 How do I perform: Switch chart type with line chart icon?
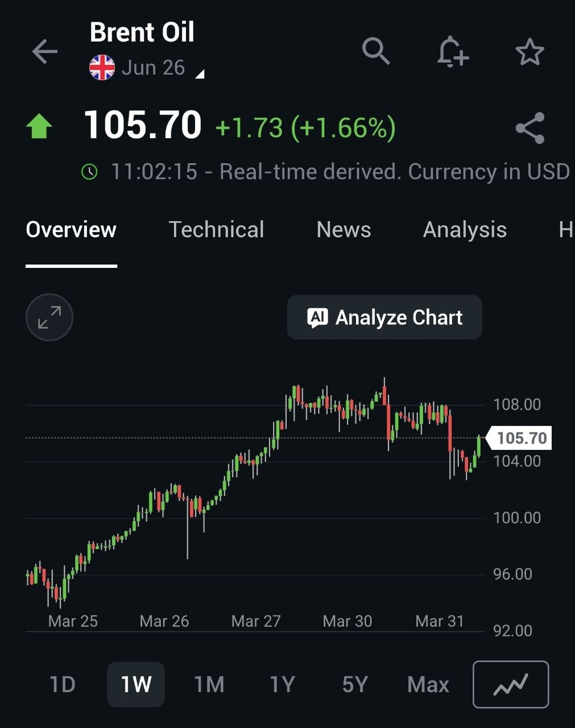point(510,684)
